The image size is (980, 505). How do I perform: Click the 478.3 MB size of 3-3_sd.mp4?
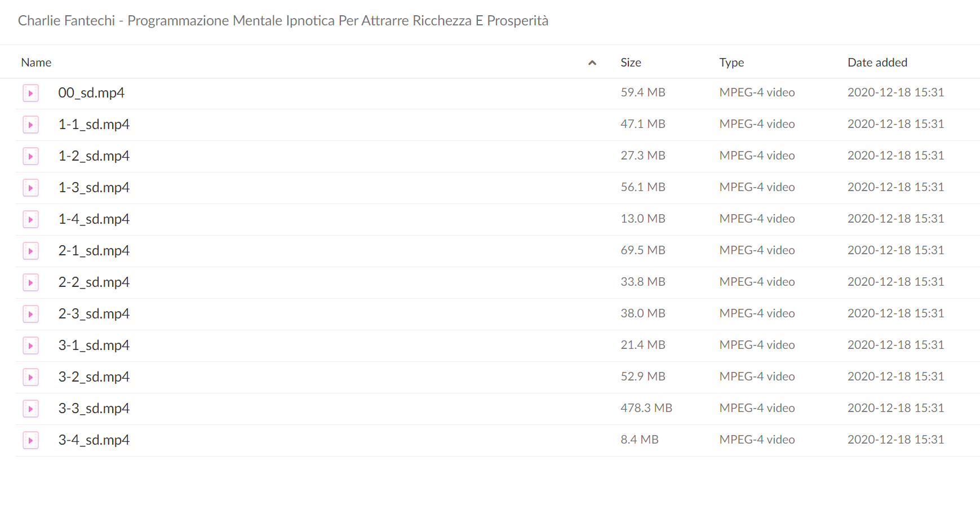[646, 408]
